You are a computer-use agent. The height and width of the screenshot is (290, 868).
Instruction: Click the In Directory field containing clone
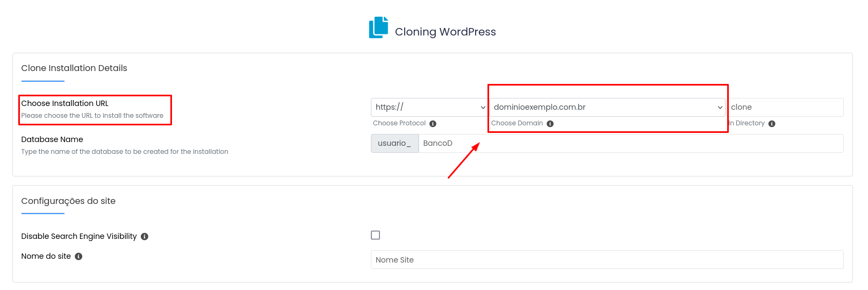[785, 107]
